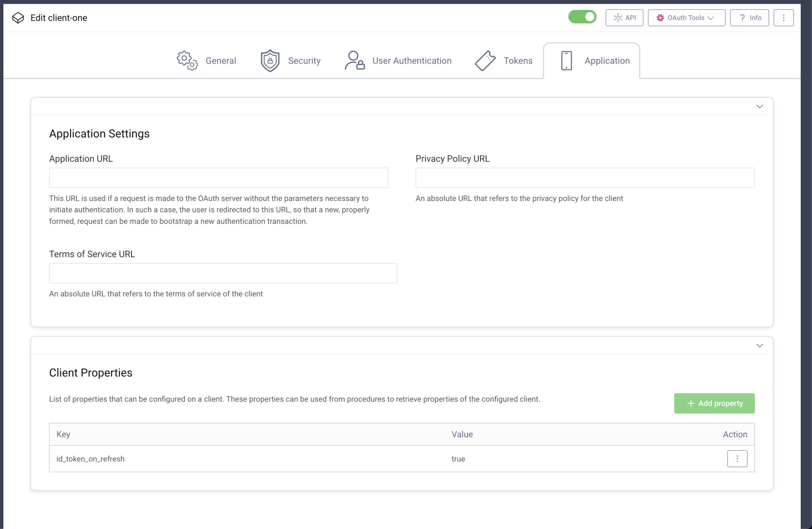
Task: Open the kebab menu in the top-right corner
Action: click(784, 17)
